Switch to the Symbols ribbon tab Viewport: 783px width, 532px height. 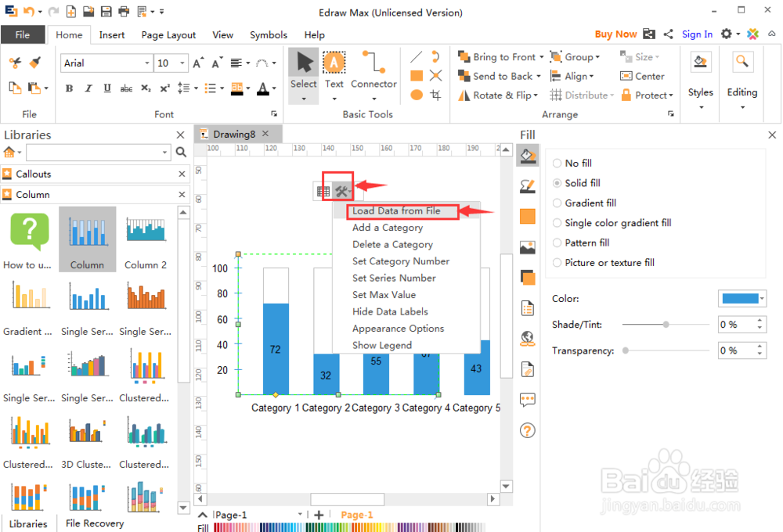pos(268,35)
